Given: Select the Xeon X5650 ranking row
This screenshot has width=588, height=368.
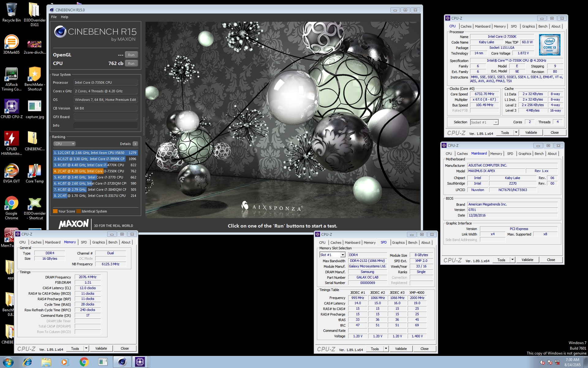Looking at the screenshot, I should click(x=95, y=153).
